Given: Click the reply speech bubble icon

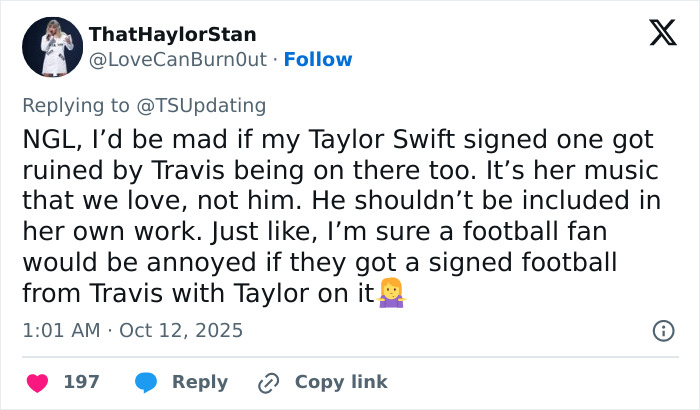Looking at the screenshot, I should coord(146,382).
